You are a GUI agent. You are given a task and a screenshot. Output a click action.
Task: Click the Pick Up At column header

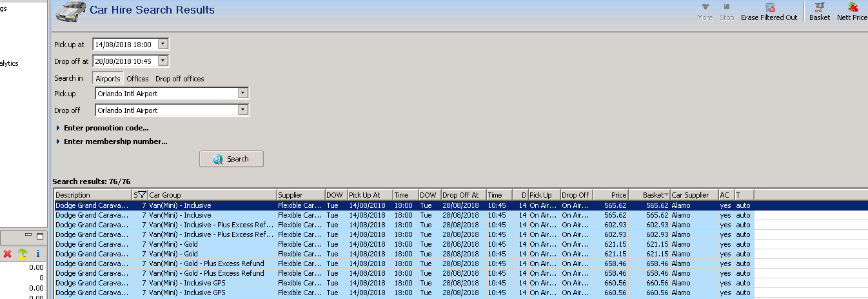pos(370,195)
